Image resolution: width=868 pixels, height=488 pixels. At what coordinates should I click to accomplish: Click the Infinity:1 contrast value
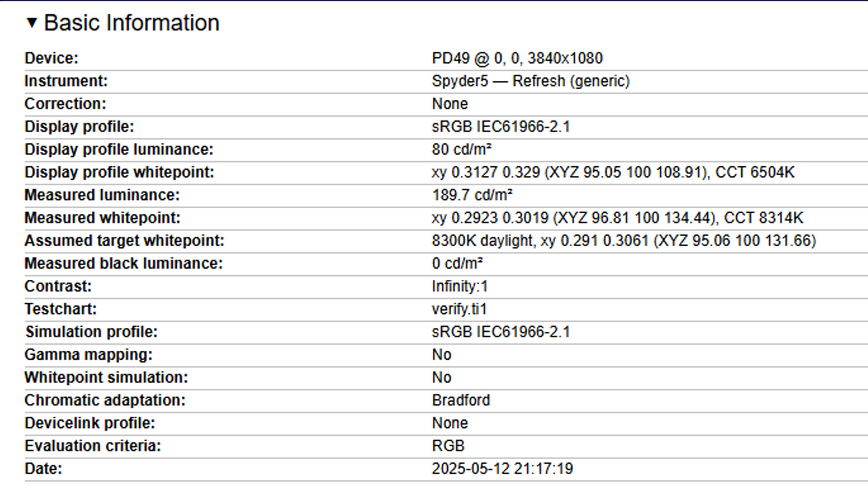pyautogui.click(x=459, y=286)
